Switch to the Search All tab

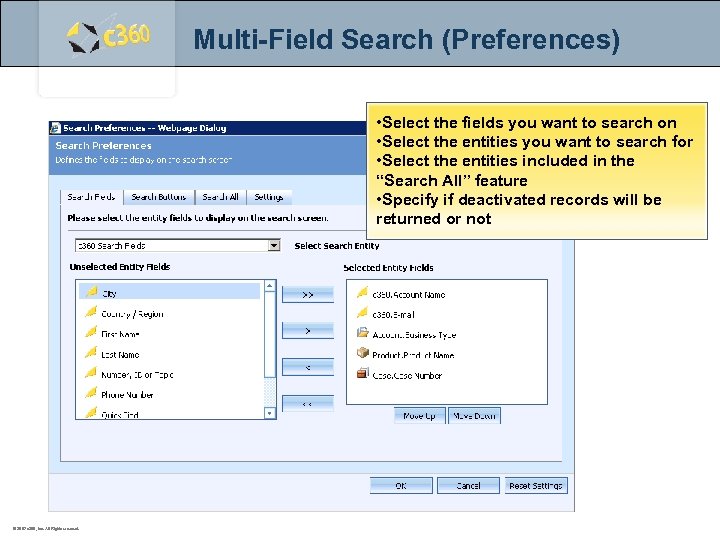(x=220, y=197)
